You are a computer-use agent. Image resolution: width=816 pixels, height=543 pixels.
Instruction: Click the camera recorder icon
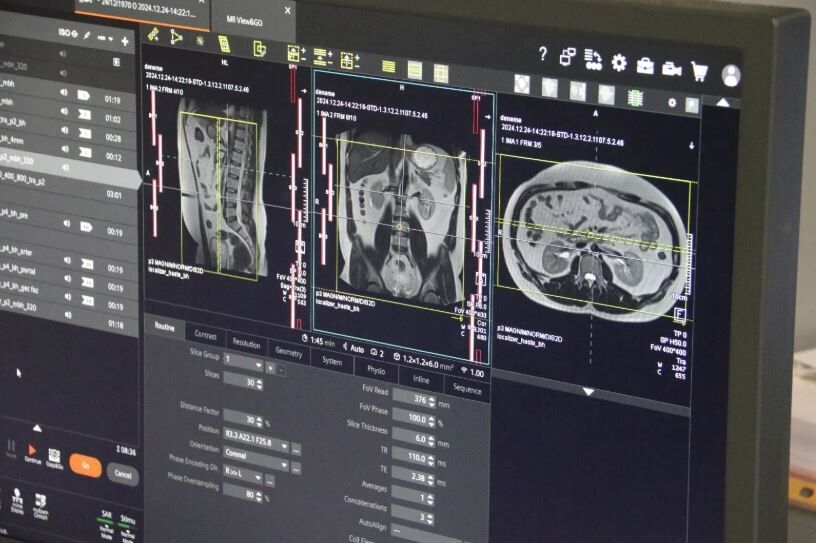671,69
